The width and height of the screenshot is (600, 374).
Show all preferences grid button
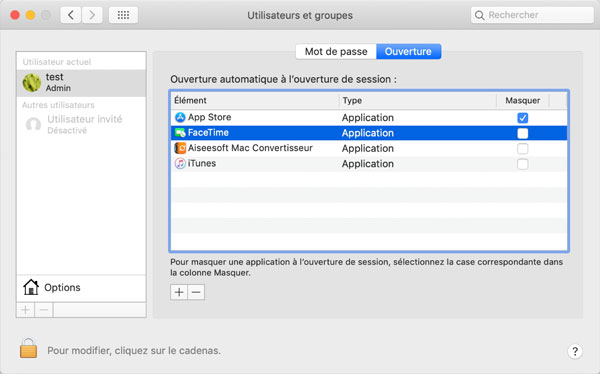pyautogui.click(x=123, y=15)
